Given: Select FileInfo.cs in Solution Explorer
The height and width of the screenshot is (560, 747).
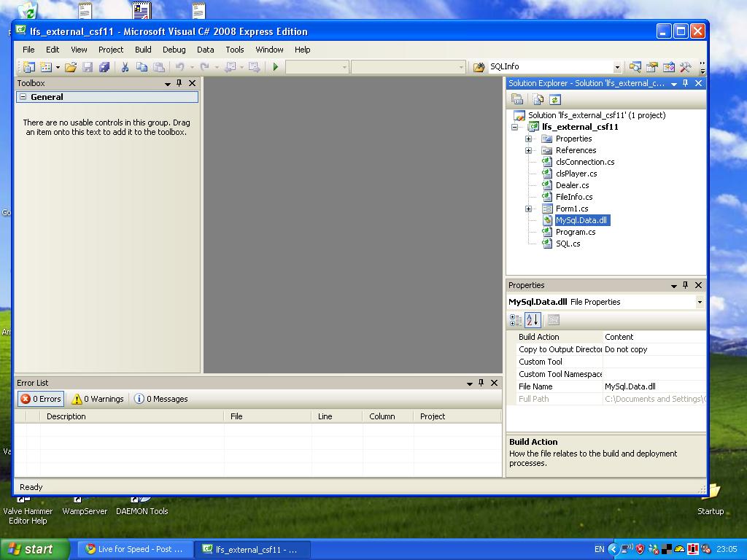Looking at the screenshot, I should click(x=573, y=197).
